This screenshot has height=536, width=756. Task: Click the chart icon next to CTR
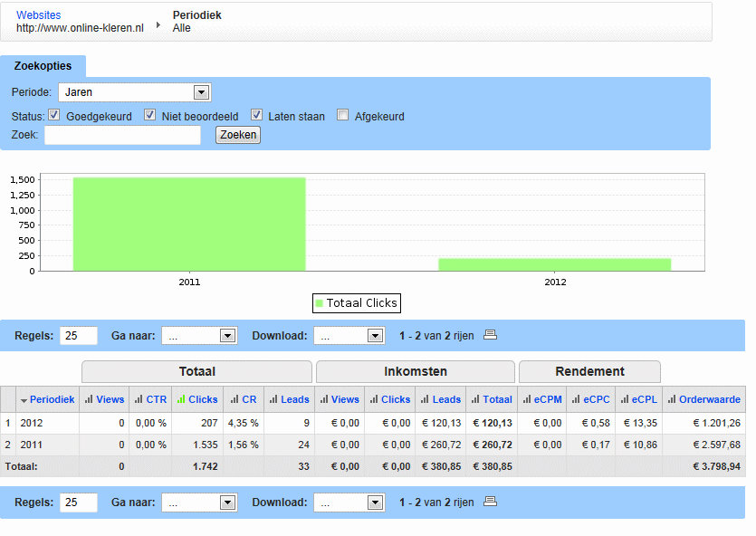pos(139,399)
